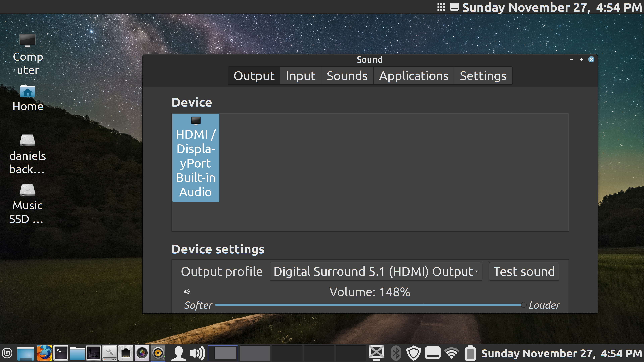Open the Settings tab in Sound

click(483, 76)
